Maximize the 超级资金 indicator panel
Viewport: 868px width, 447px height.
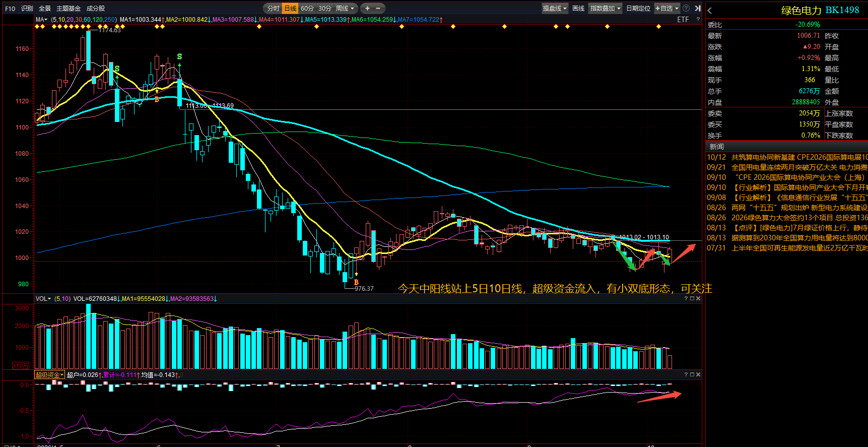point(692,375)
